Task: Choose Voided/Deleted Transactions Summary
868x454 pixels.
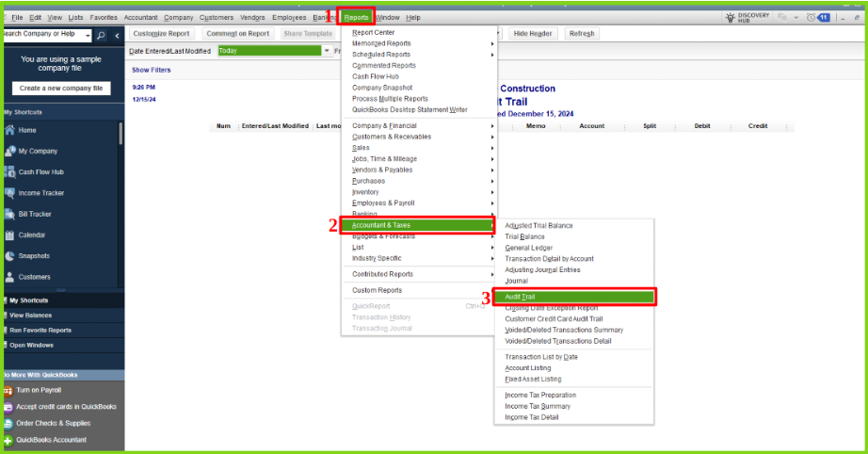Action: pos(564,330)
